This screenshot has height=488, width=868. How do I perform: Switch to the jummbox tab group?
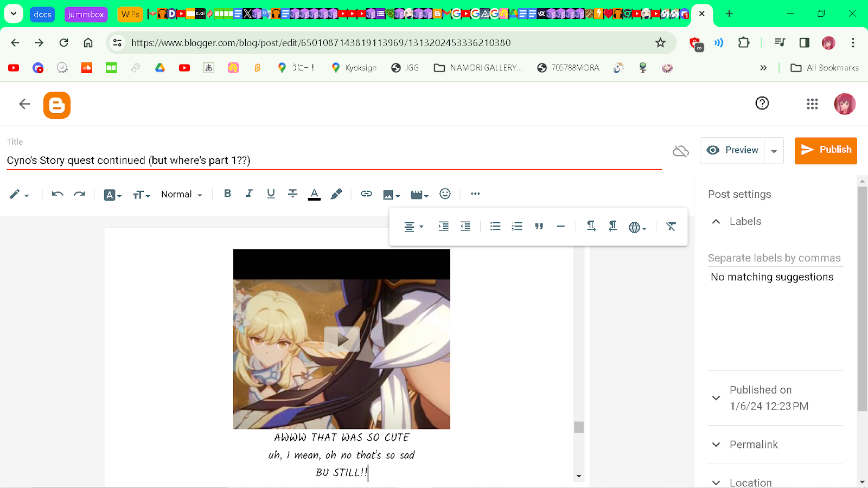click(86, 14)
